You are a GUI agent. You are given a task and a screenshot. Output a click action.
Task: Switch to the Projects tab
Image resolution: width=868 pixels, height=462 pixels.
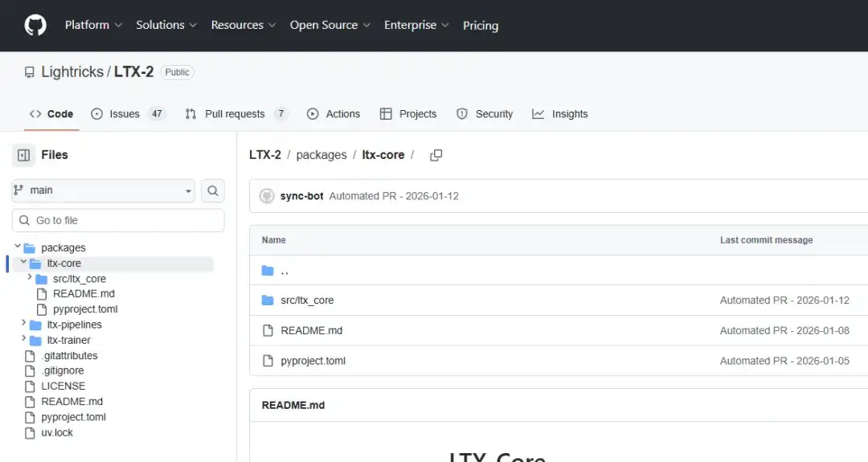pos(408,114)
